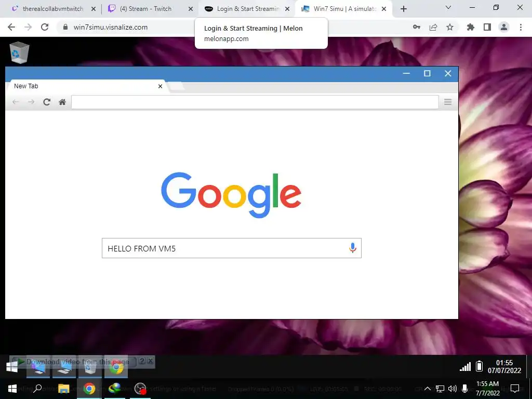The width and height of the screenshot is (532, 399).
Task: Bookmark this page with the star icon
Action: click(x=450, y=27)
